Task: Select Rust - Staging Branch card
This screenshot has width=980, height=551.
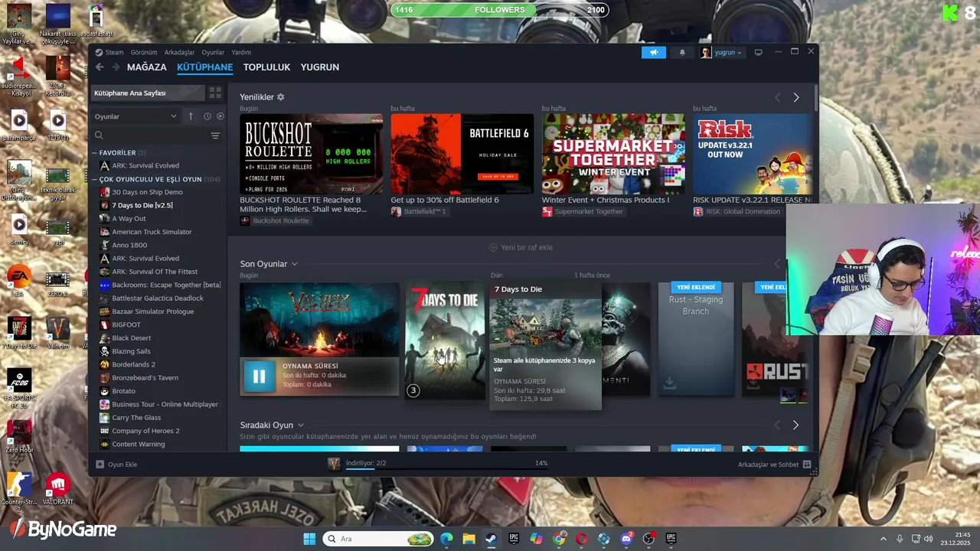Action: [x=696, y=339]
